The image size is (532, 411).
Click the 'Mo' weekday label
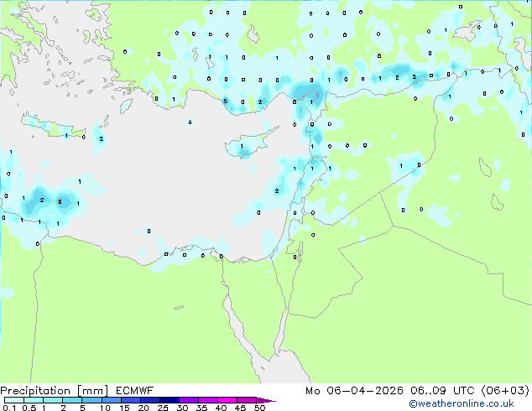312,390
